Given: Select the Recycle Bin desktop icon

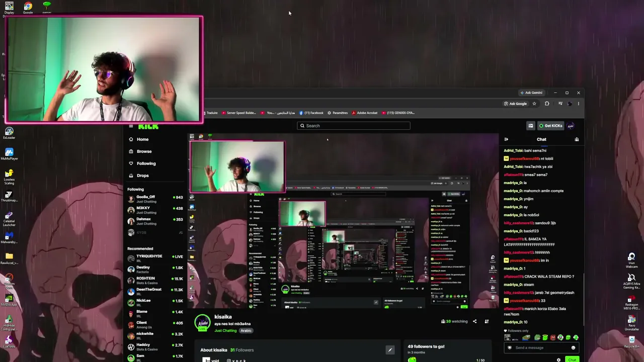Looking at the screenshot, I should pyautogui.click(x=631, y=342).
